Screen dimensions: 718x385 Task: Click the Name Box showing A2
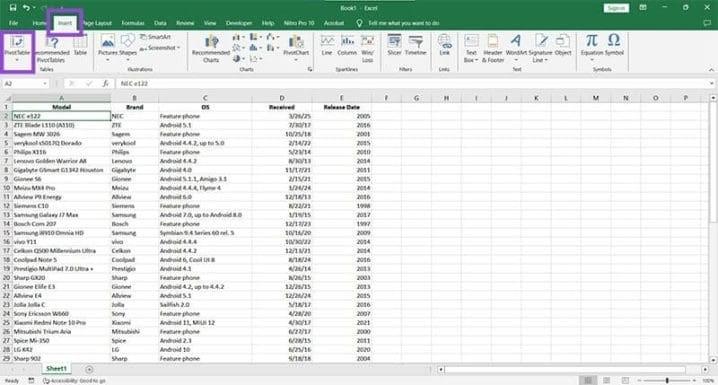coord(22,83)
